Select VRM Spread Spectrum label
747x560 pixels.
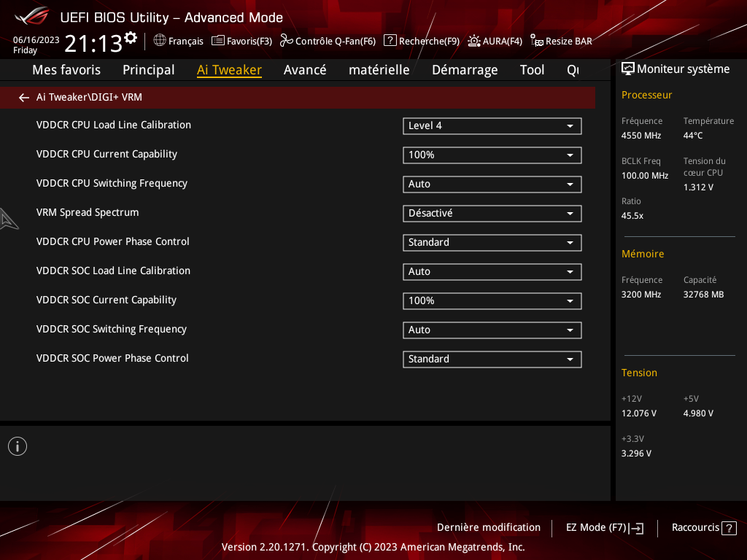pyautogui.click(x=88, y=212)
